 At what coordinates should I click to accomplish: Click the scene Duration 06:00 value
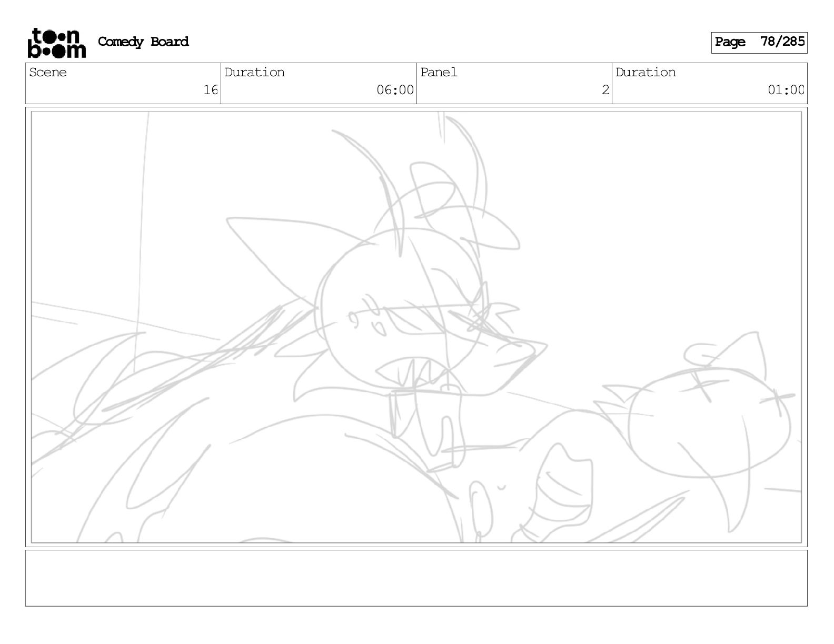[395, 90]
